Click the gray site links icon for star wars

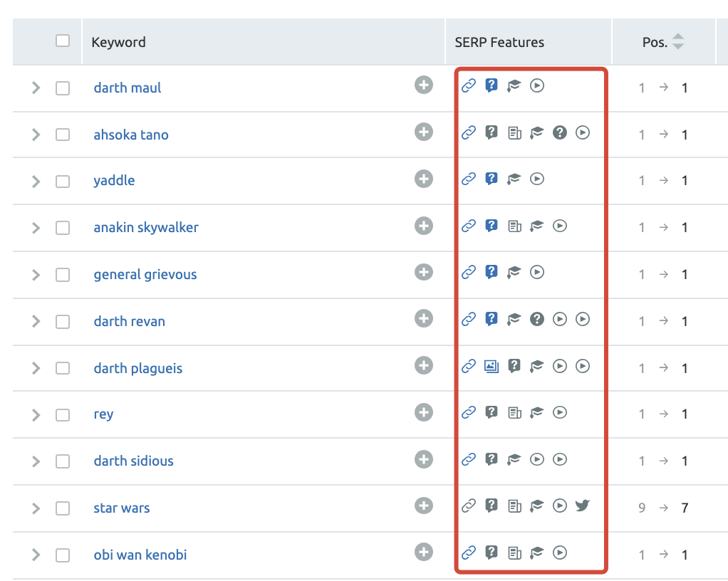point(469,506)
